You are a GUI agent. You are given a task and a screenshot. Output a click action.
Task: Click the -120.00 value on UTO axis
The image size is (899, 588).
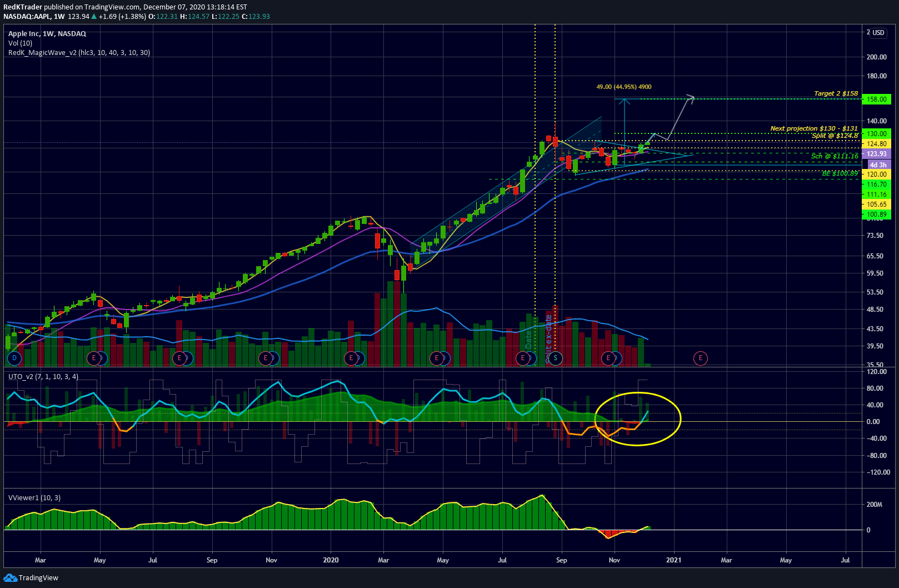tap(878, 472)
